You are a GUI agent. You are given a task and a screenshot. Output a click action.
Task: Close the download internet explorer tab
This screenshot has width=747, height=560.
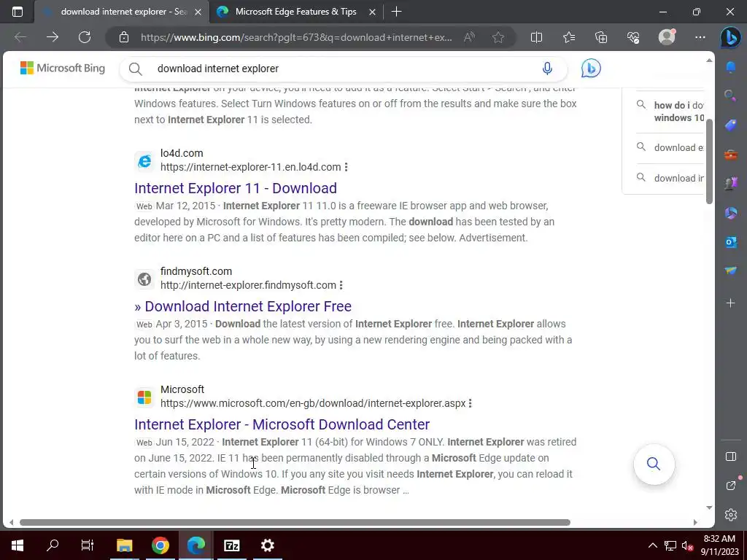tap(198, 12)
